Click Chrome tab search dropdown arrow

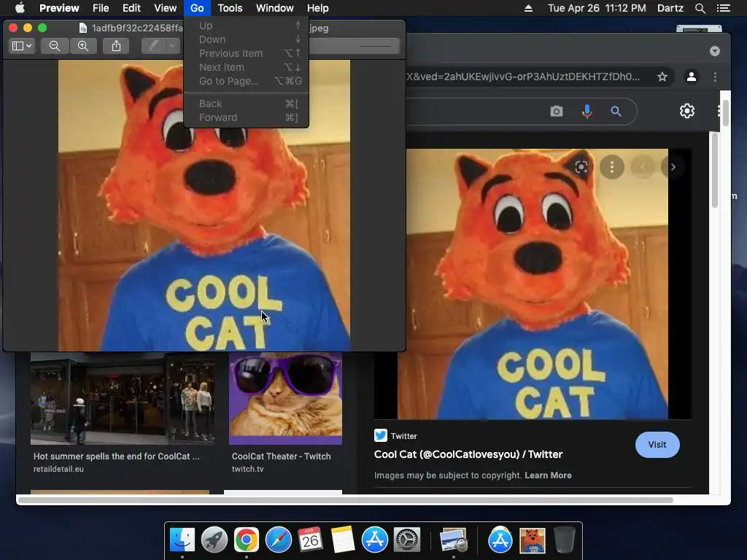pos(715,51)
